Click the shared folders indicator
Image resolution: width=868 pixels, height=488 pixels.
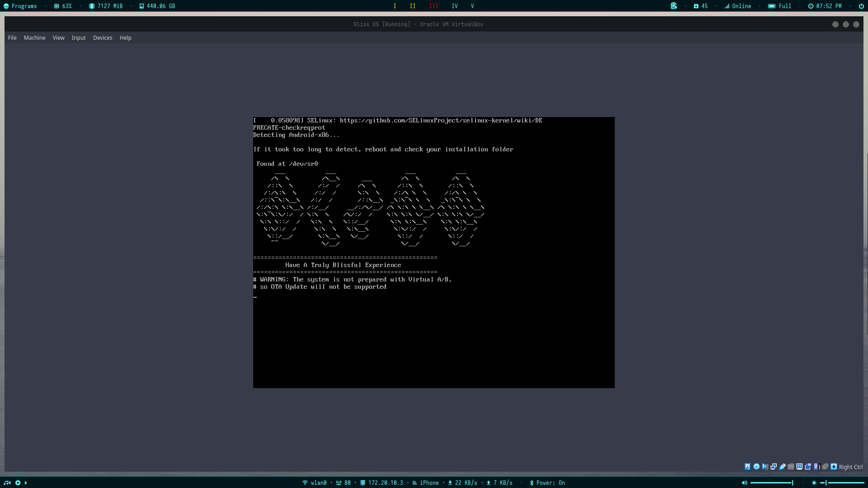point(791,467)
